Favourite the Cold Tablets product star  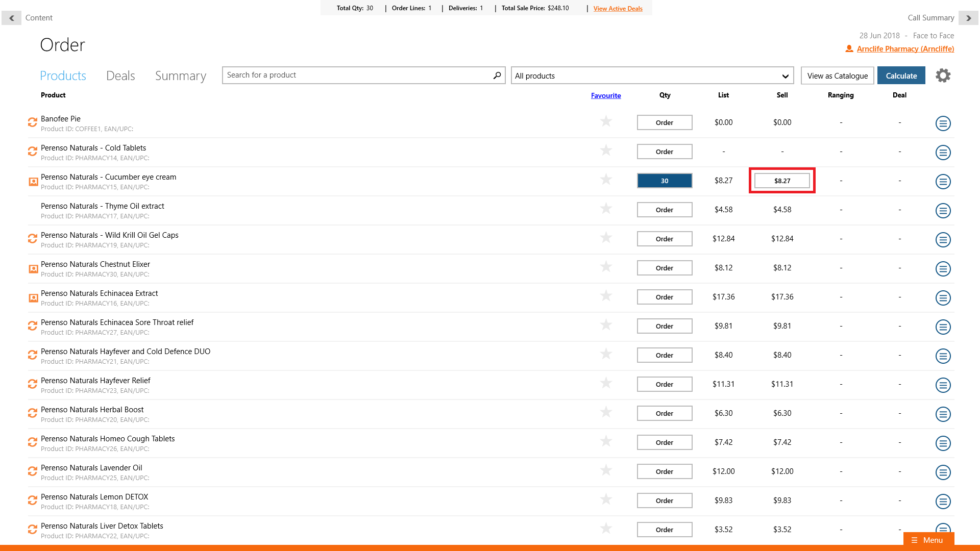pos(606,151)
